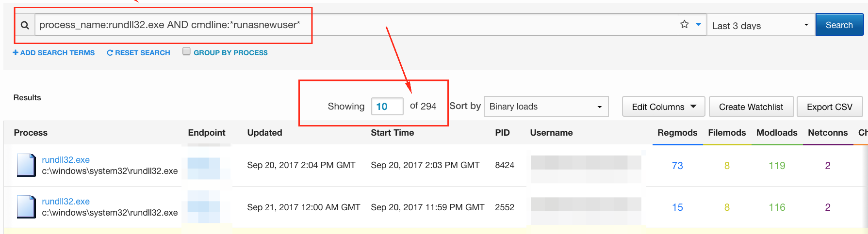Screen dimensions: 868x234
Task: Export results with Export CSV
Action: click(x=829, y=107)
